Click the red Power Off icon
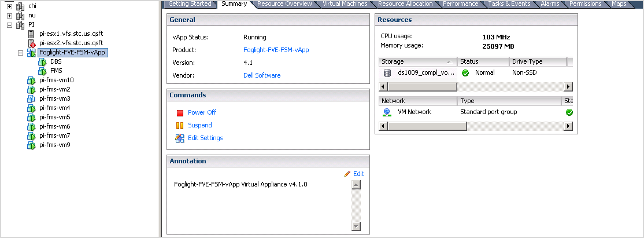 180,113
